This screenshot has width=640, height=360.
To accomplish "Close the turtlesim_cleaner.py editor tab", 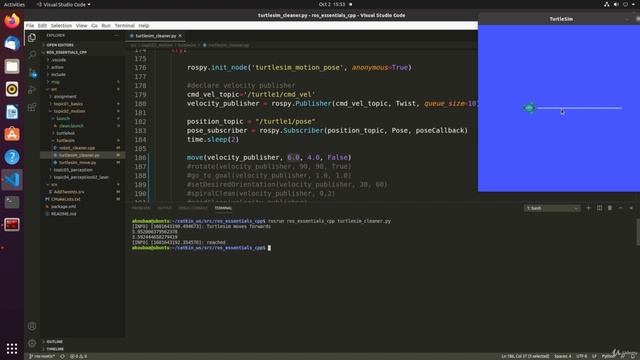I will pos(180,36).
